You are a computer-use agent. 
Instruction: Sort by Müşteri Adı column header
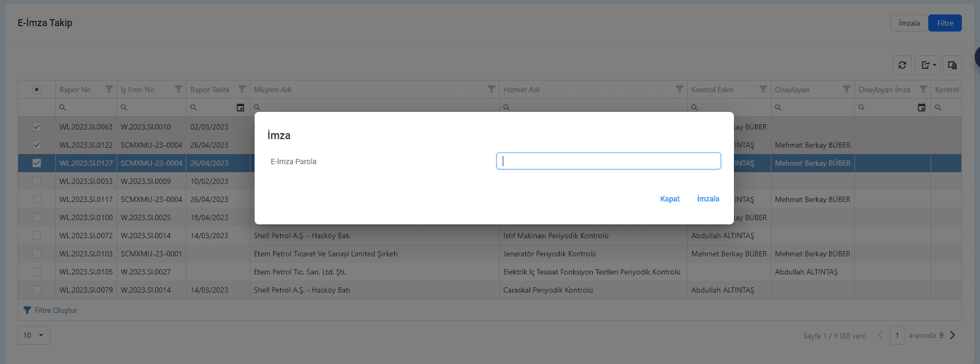pos(273,90)
